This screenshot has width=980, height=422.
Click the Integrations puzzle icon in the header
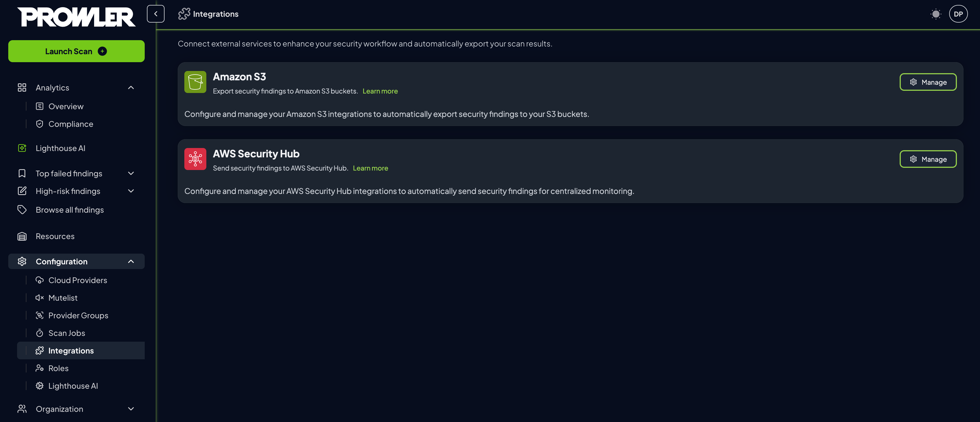pyautogui.click(x=184, y=14)
